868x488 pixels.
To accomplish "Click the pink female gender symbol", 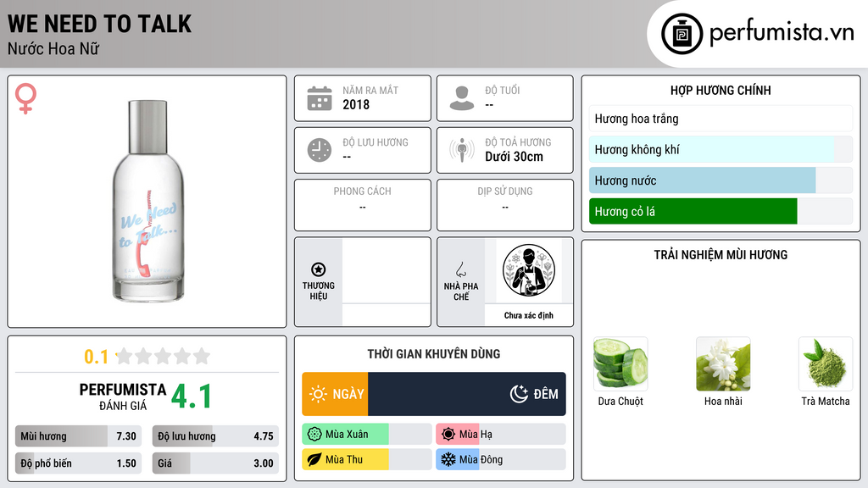I will point(25,98).
